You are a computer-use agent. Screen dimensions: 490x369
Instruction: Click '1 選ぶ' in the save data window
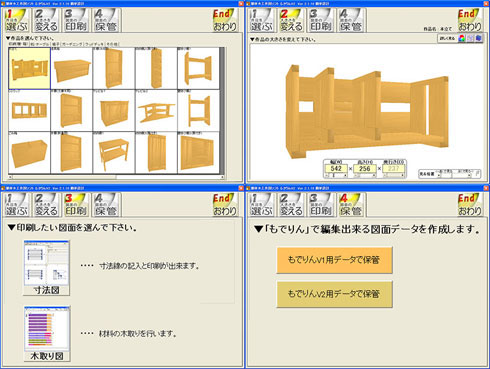pos(262,205)
